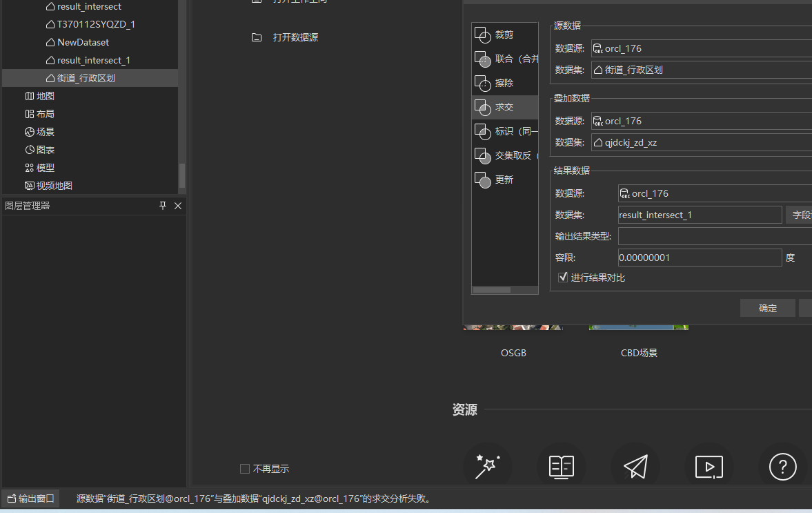Image resolution: width=812 pixels, height=513 pixels.
Task: Click the 求交分析失败 output message
Action: (x=254, y=499)
